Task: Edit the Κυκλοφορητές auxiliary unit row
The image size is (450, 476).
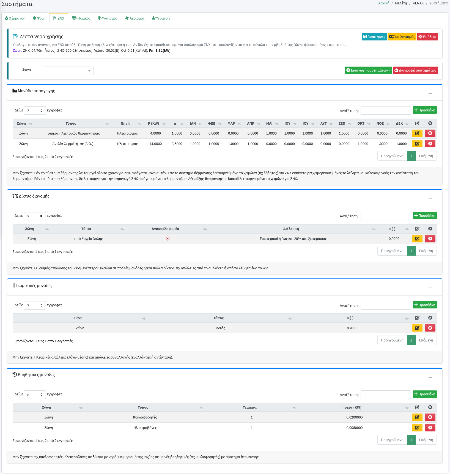Action: (417, 417)
